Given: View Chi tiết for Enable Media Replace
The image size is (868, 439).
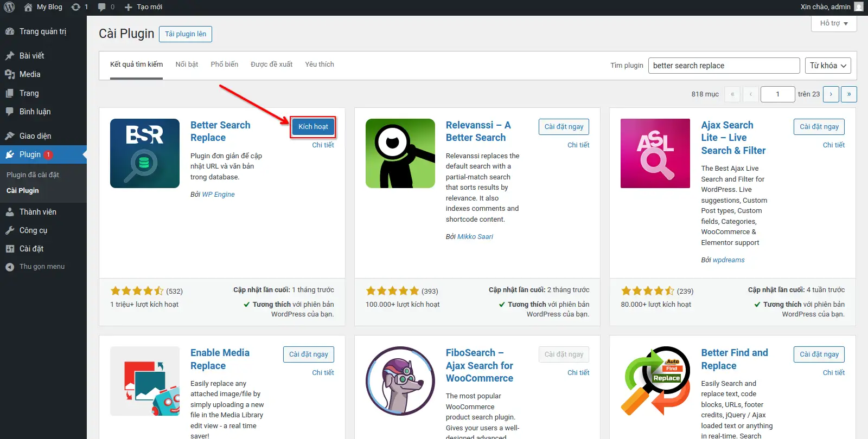Looking at the screenshot, I should pos(323,373).
